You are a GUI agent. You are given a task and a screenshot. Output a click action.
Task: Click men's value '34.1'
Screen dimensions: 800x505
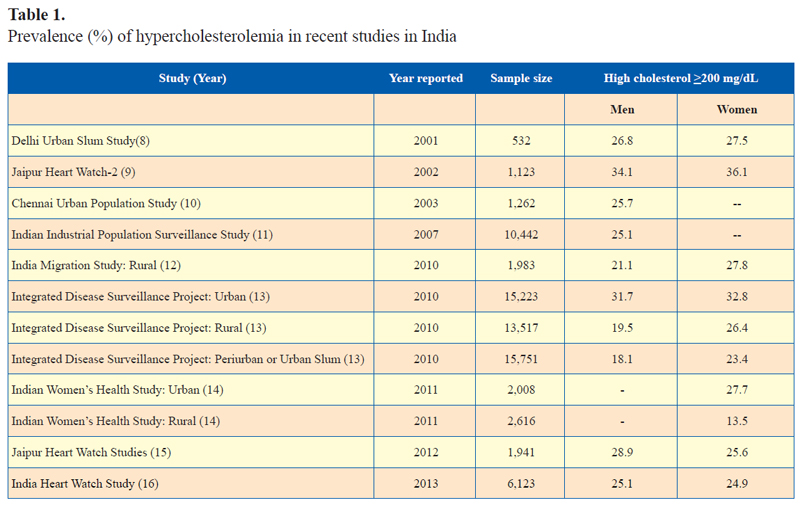click(622, 172)
